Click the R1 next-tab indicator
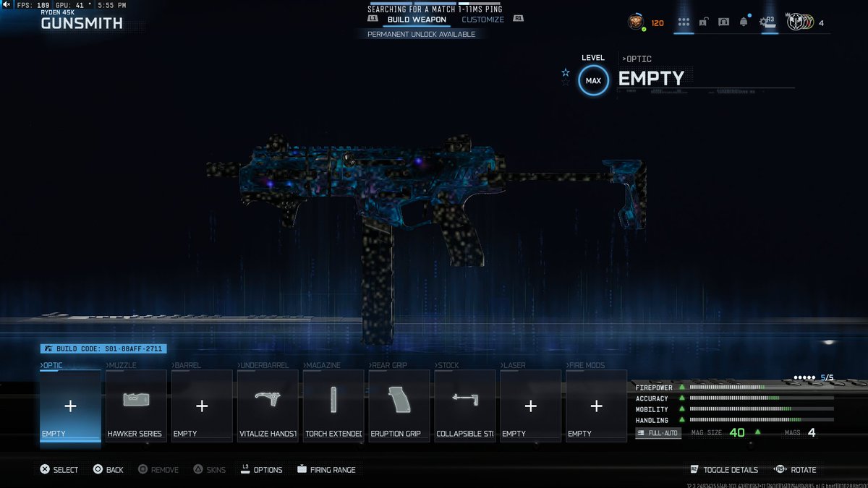 519,20
